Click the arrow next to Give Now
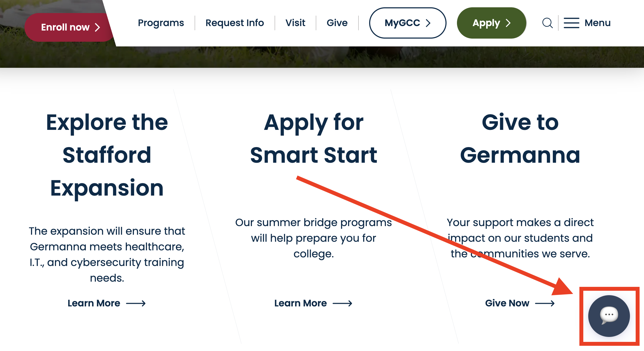The image size is (644, 351). pos(545,303)
